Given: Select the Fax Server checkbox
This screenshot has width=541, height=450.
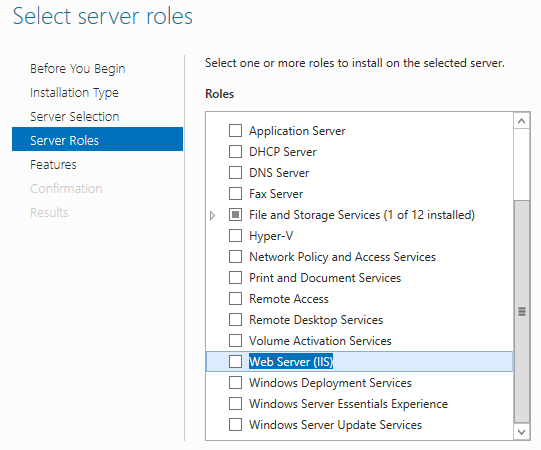Looking at the screenshot, I should [235, 194].
